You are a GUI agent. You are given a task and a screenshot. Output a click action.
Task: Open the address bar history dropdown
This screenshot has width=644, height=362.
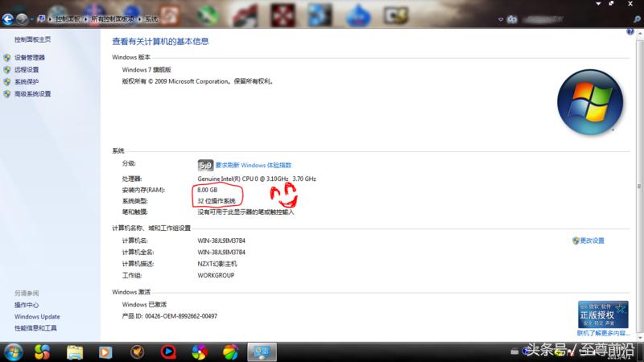[x=501, y=19]
